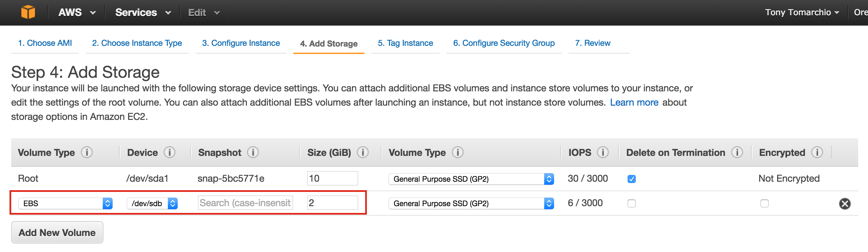Open info icon beside Encrypted header
The width and height of the screenshot is (868, 252).
pos(817,152)
